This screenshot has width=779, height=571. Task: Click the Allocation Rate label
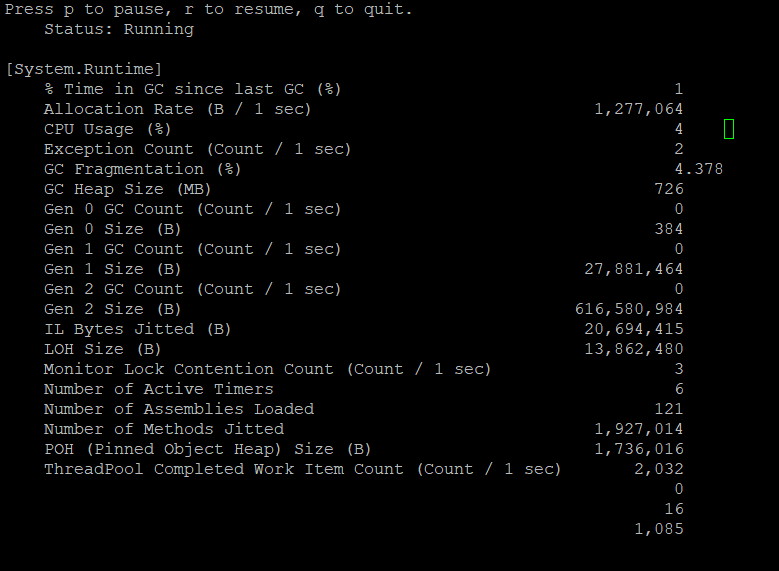pos(177,109)
